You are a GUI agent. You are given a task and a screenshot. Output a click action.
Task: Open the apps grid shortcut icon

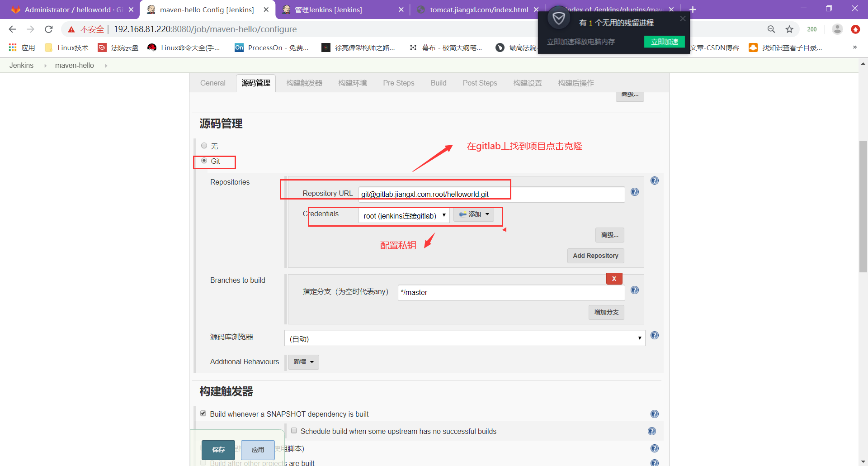point(13,48)
